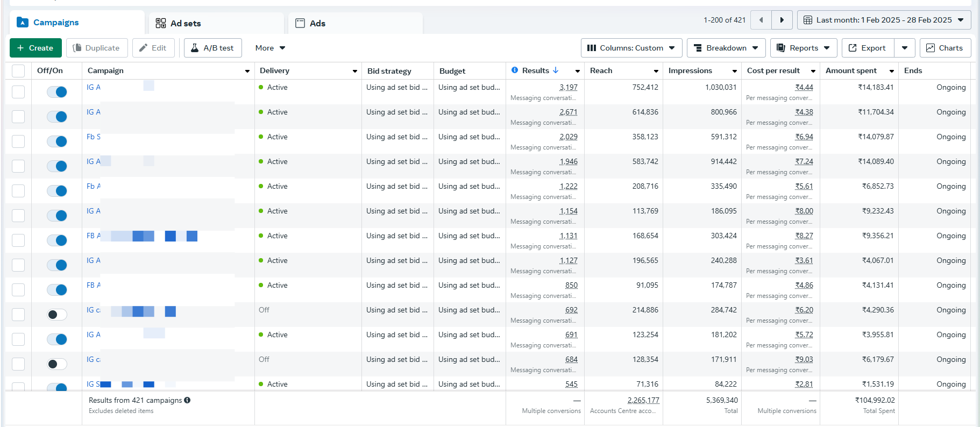Image resolution: width=980 pixels, height=427 pixels.
Task: Go to next page of campaigns
Action: pos(782,20)
